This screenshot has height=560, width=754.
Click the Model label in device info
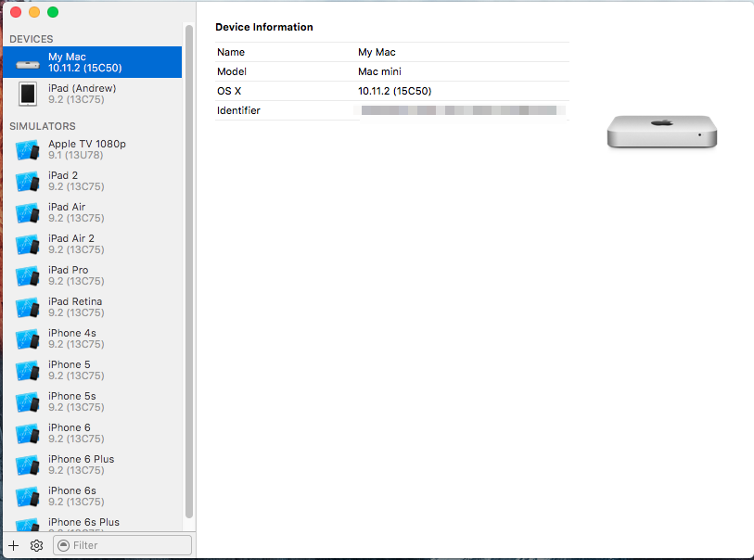(232, 71)
